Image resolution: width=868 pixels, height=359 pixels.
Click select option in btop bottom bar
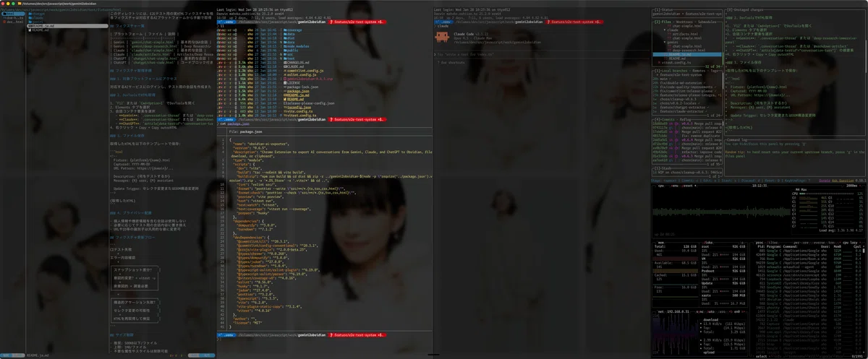[x=760, y=356]
